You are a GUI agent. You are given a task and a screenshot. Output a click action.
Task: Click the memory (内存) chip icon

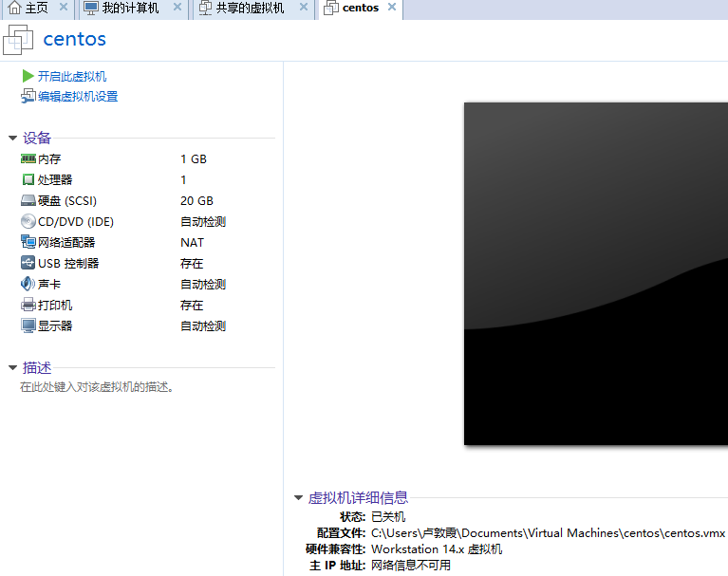28,158
